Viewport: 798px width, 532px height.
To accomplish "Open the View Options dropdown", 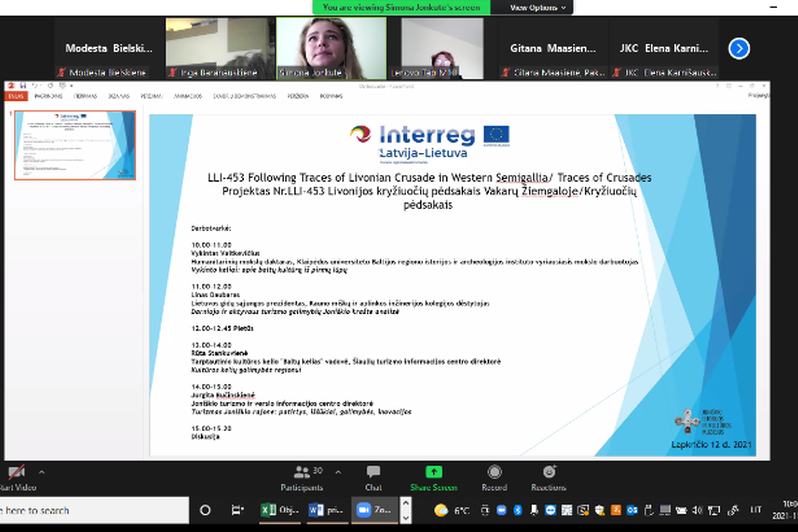I will pyautogui.click(x=538, y=8).
